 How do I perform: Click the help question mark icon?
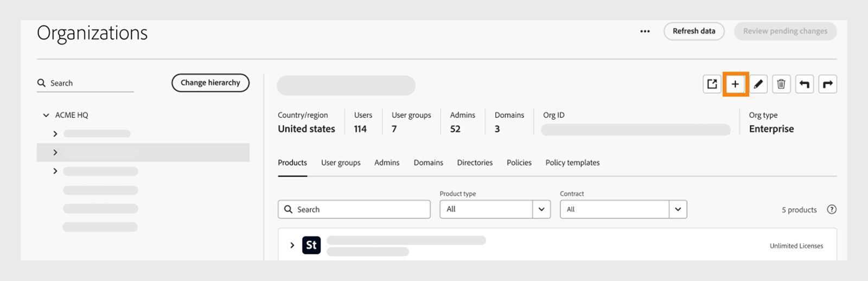pyautogui.click(x=832, y=209)
